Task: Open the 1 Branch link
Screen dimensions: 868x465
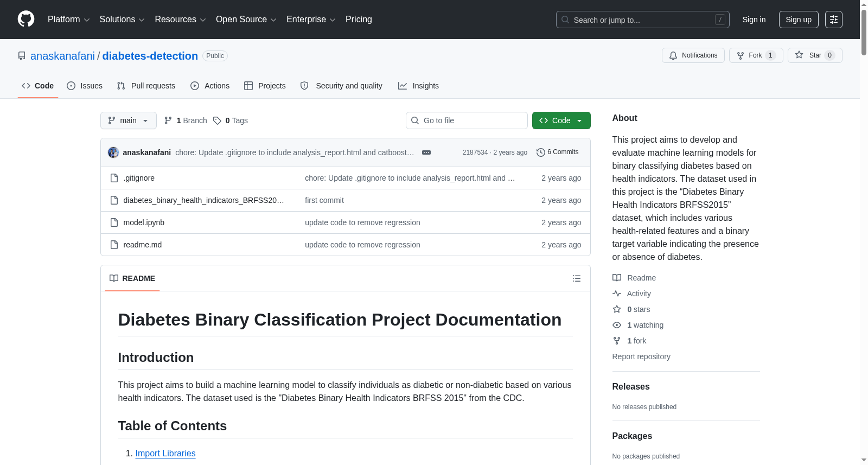Action: coord(186,120)
